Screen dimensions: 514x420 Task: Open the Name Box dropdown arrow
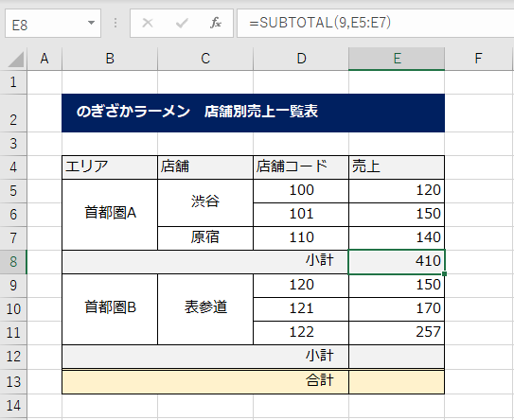[91, 23]
